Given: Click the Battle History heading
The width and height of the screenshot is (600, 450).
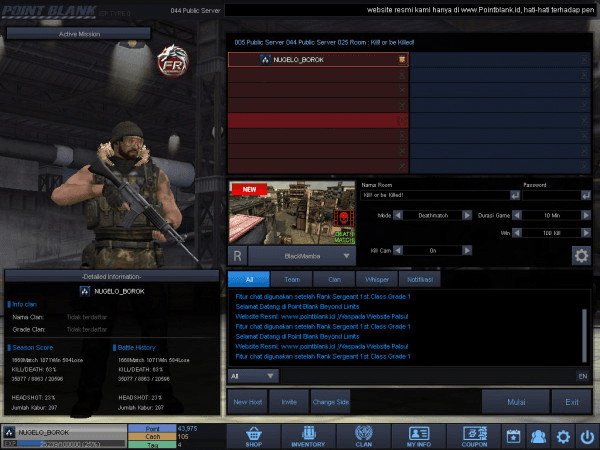Looking at the screenshot, I should tap(136, 347).
